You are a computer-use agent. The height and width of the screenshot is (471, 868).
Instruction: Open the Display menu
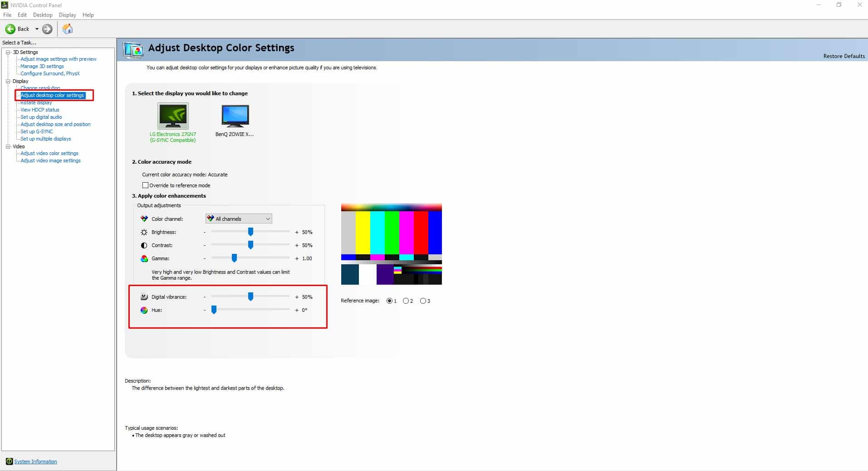67,15
